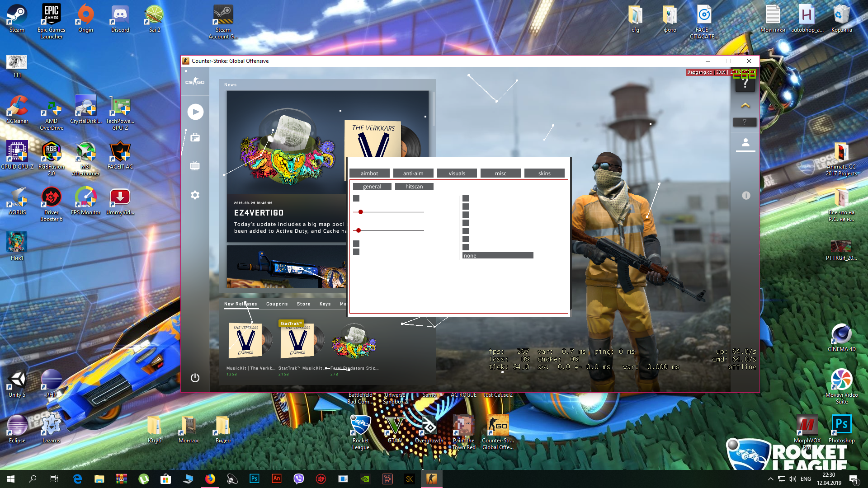868x488 pixels.
Task: Open the Корзина recycle bin
Action: [x=841, y=19]
